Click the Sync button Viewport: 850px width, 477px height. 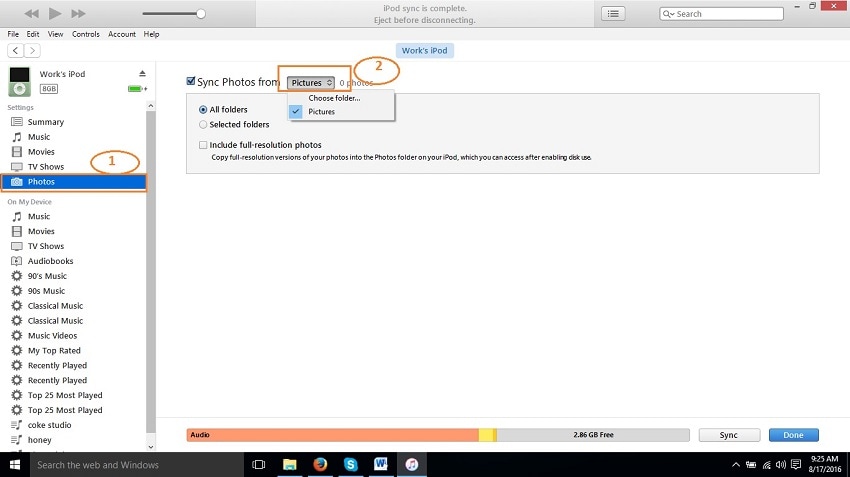729,435
